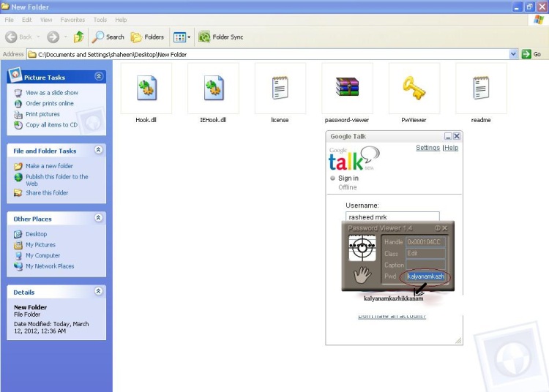Collapse the File and Folder Tasks panel

(x=99, y=150)
